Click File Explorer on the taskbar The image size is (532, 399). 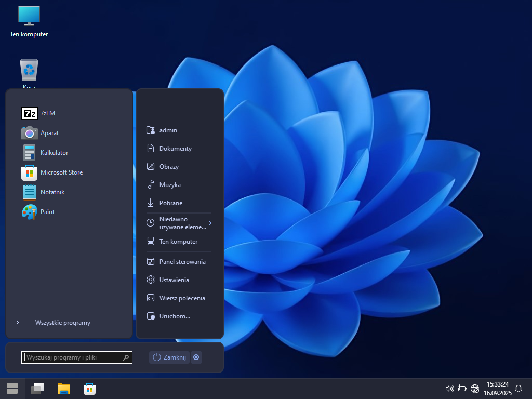[64, 389]
